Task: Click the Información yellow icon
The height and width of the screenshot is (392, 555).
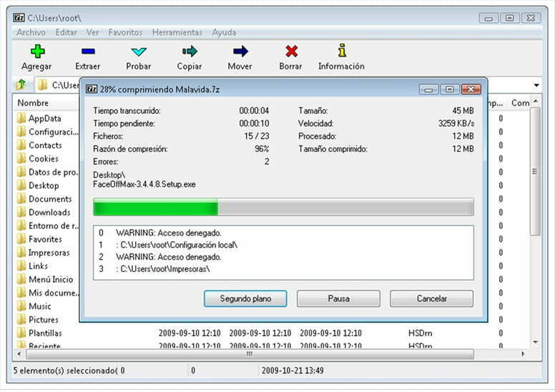Action: click(342, 51)
